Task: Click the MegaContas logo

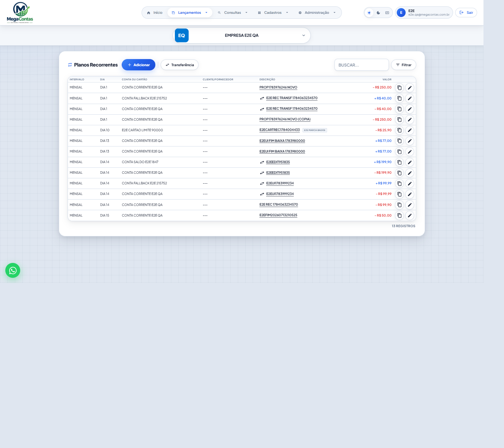Action: pyautogui.click(x=20, y=13)
